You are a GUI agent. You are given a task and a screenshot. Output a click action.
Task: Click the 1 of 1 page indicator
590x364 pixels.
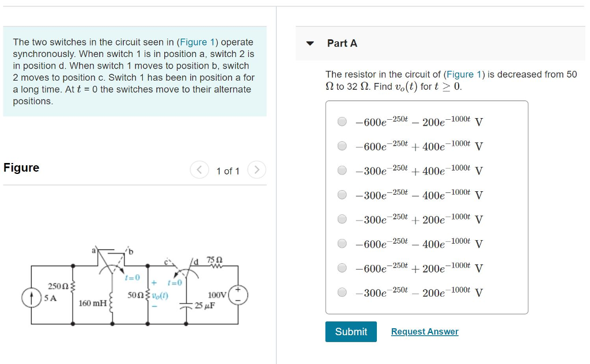[x=228, y=170]
